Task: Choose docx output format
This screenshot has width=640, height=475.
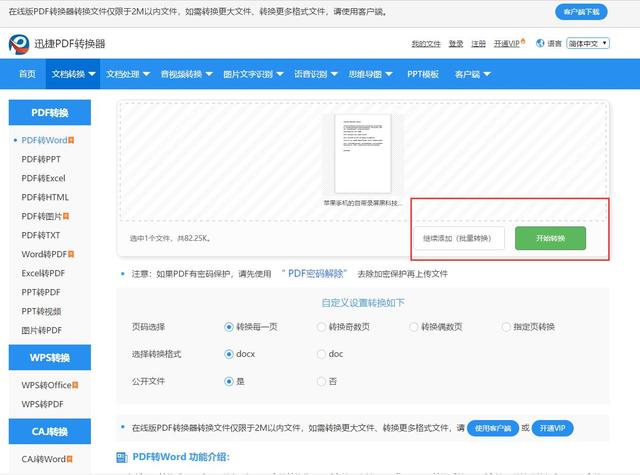Action: 229,354
